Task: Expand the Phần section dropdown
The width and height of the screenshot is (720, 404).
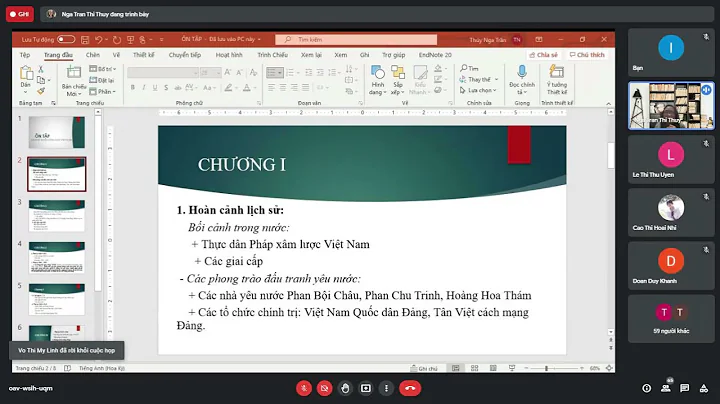Action: 102,91
